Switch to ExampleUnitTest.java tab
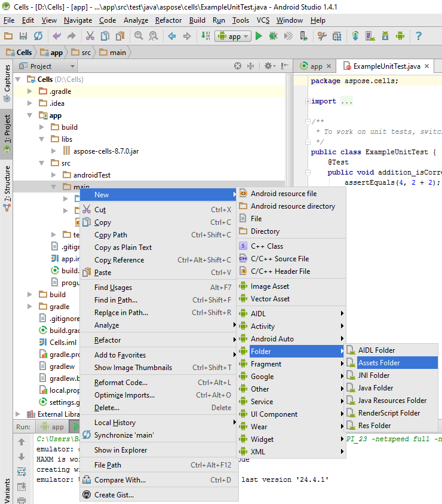The height and width of the screenshot is (504, 442). click(x=386, y=66)
